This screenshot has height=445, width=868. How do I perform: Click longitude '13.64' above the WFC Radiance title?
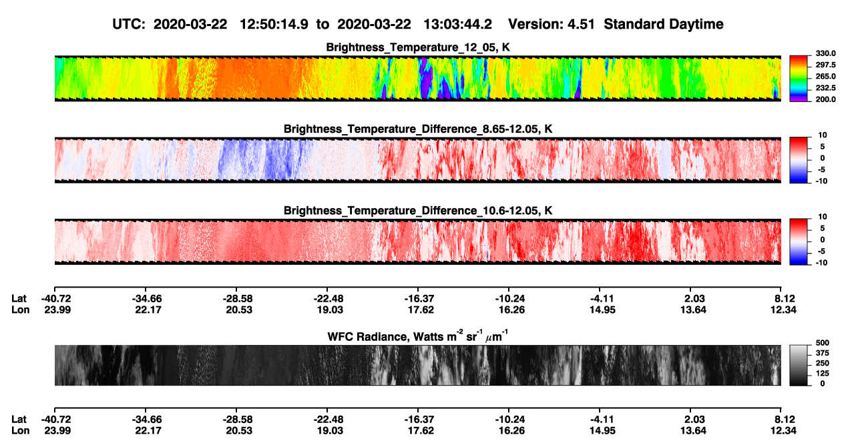coord(693,310)
